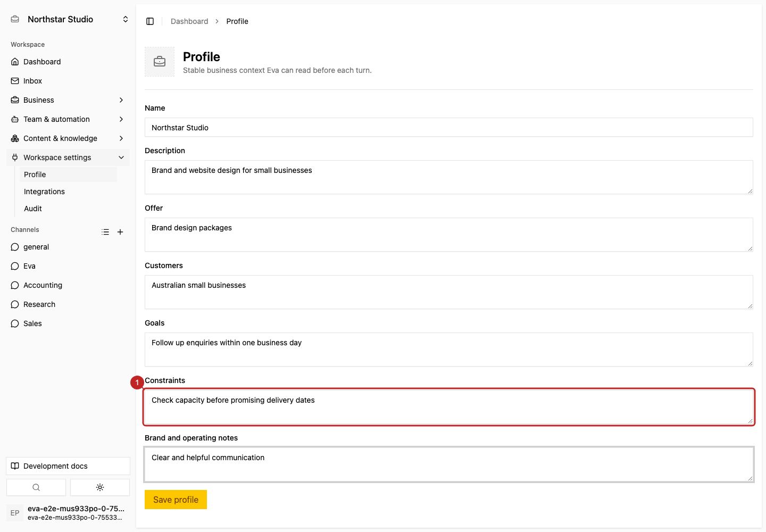Image resolution: width=766 pixels, height=532 pixels.
Task: Click the search magnifier button
Action: (36, 487)
